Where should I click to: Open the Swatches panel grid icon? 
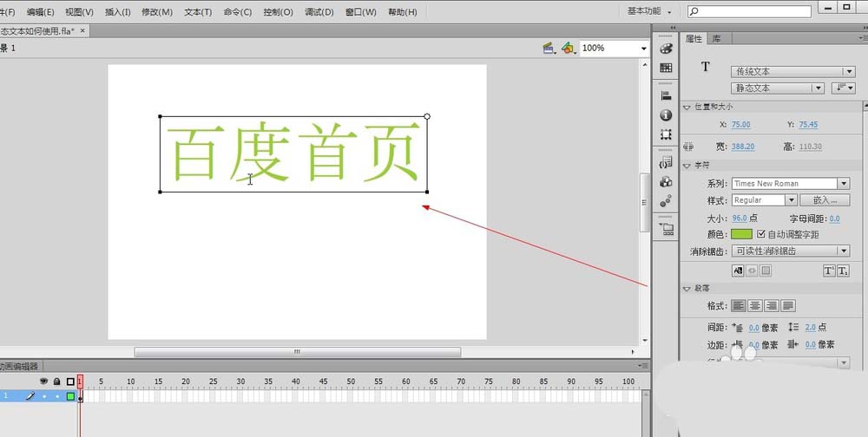coord(666,68)
